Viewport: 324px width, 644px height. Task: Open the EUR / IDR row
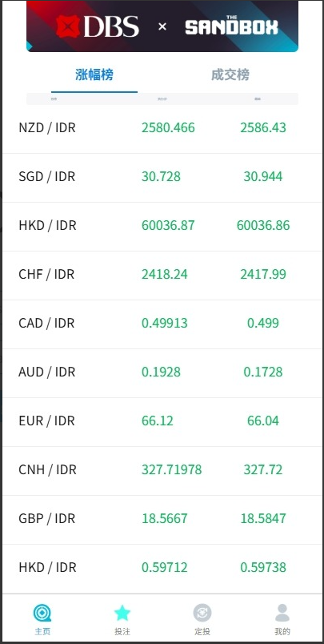pos(162,421)
